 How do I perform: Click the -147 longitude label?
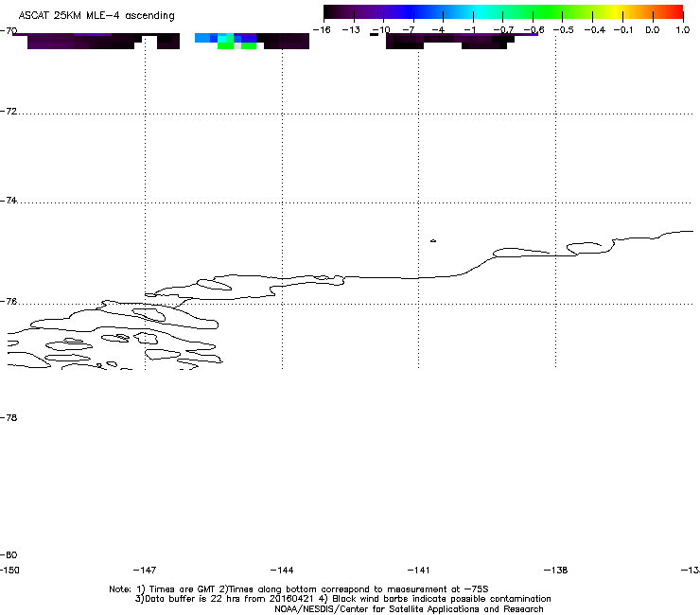pyautogui.click(x=145, y=570)
